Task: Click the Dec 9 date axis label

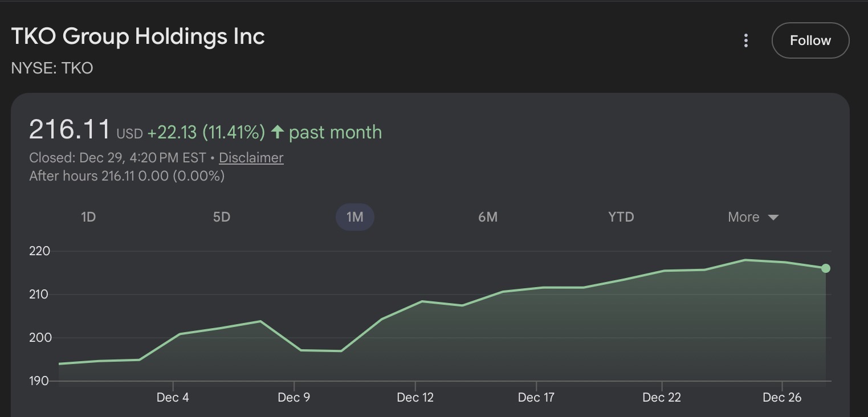Action: [x=294, y=398]
